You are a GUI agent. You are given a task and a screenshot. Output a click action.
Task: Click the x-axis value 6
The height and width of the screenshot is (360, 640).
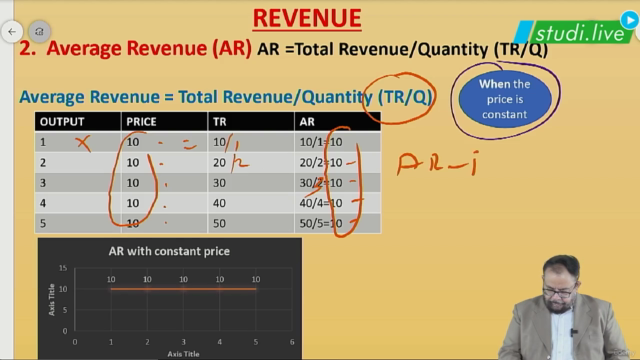[292, 342]
